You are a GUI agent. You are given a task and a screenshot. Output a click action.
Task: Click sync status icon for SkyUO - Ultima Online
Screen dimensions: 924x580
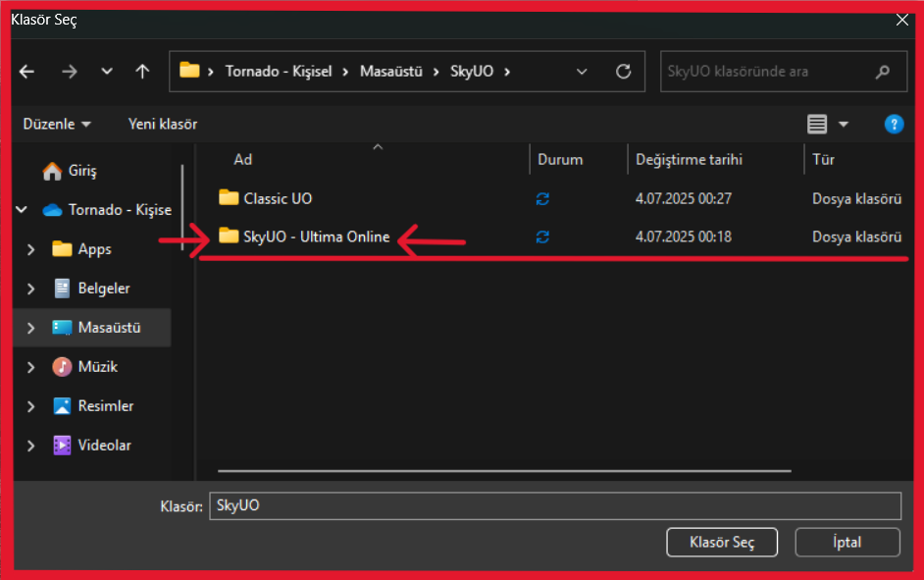coord(542,237)
